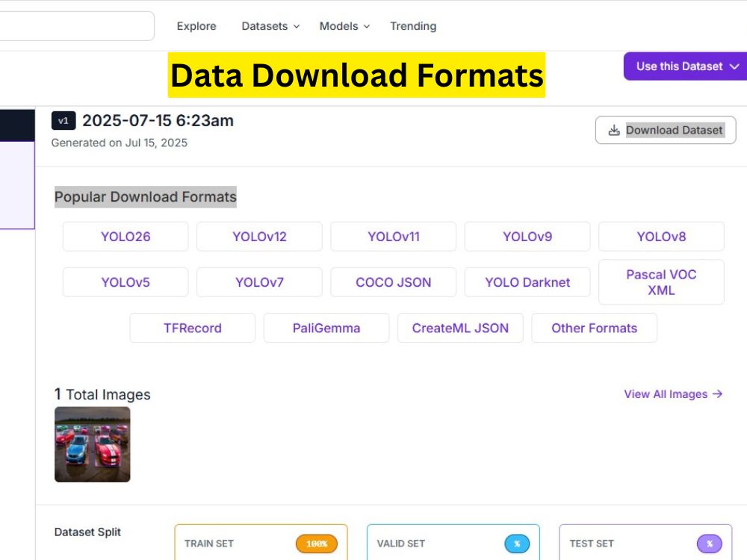747x560 pixels.
Task: Go to the Explore page
Action: tap(196, 26)
